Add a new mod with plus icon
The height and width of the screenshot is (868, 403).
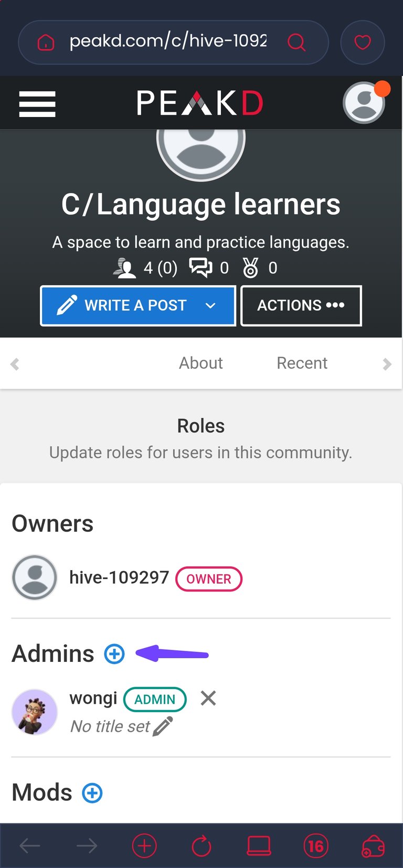[x=92, y=793]
